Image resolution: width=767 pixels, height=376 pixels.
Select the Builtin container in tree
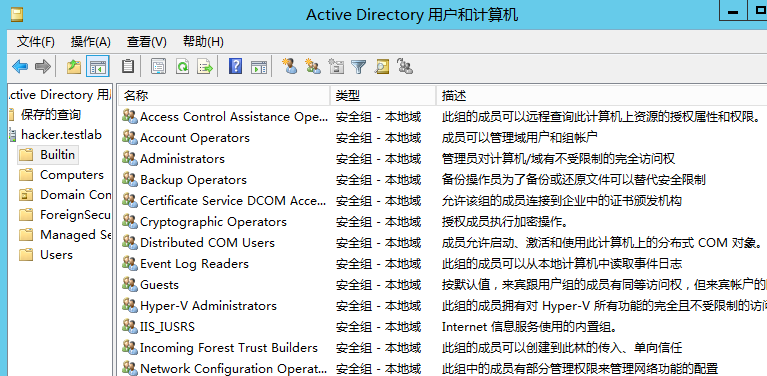pyautogui.click(x=57, y=155)
